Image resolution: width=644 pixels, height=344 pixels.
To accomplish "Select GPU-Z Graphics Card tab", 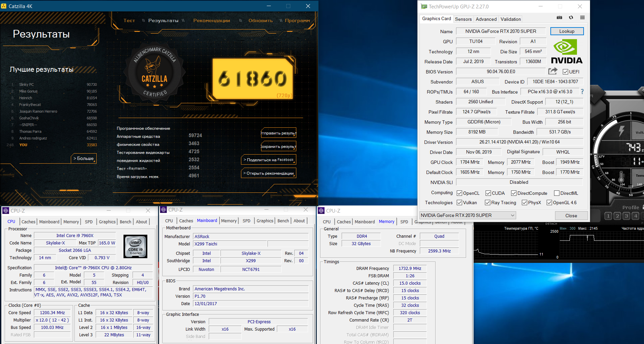I will click(436, 18).
